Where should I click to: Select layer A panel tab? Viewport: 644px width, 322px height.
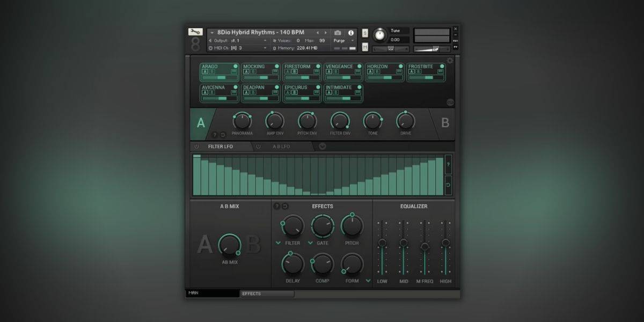click(201, 123)
